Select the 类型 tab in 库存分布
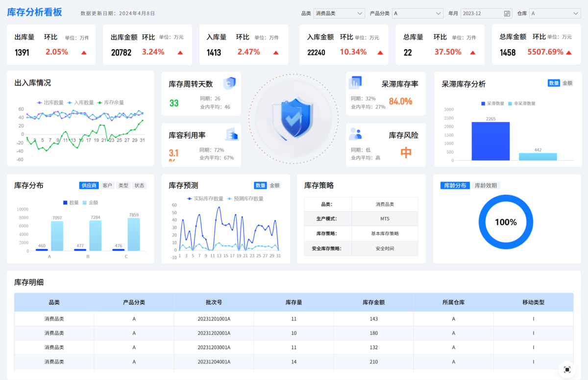Screen dimensions: 588x380 pos(123,185)
